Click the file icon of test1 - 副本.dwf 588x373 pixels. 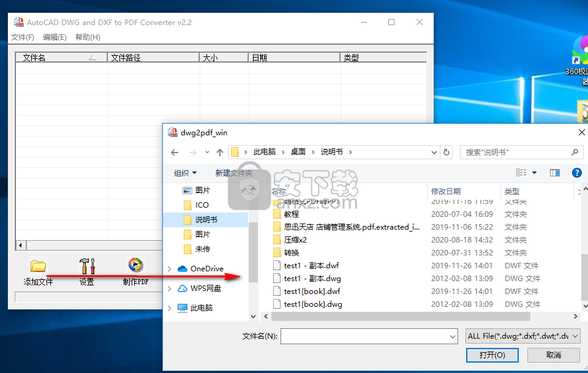click(x=277, y=265)
